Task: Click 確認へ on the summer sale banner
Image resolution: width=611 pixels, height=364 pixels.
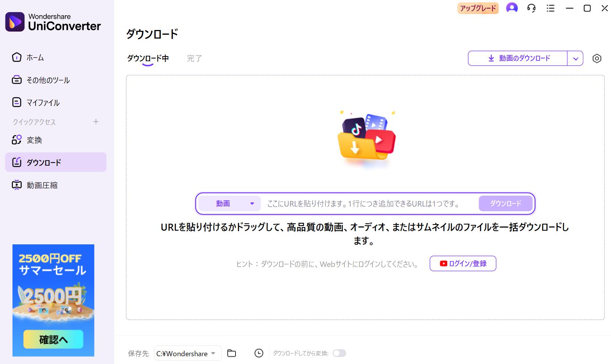Action: 53,339
